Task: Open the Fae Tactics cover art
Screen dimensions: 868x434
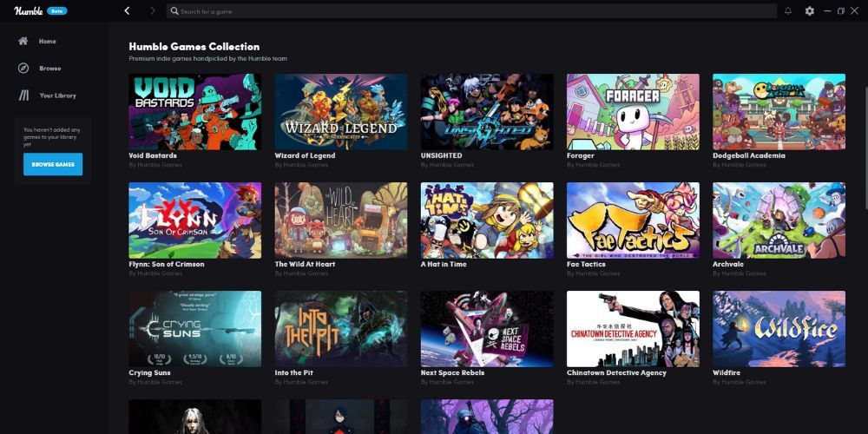Action: click(633, 220)
